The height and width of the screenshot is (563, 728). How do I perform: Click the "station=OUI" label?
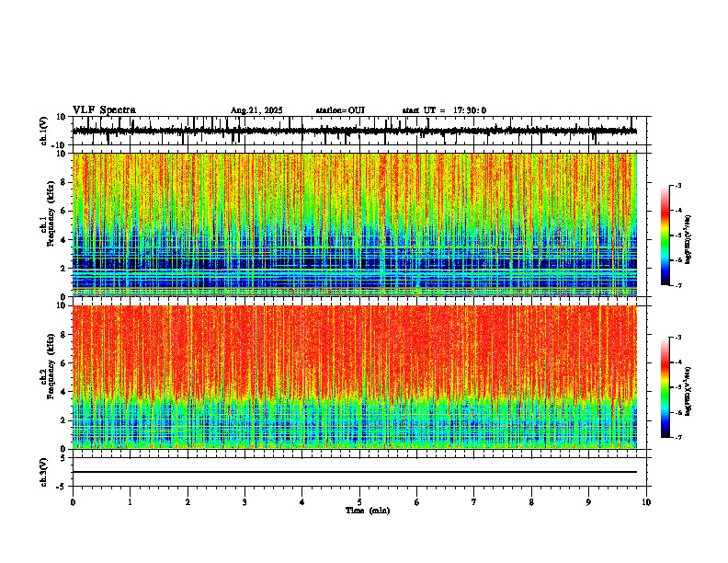pyautogui.click(x=340, y=110)
